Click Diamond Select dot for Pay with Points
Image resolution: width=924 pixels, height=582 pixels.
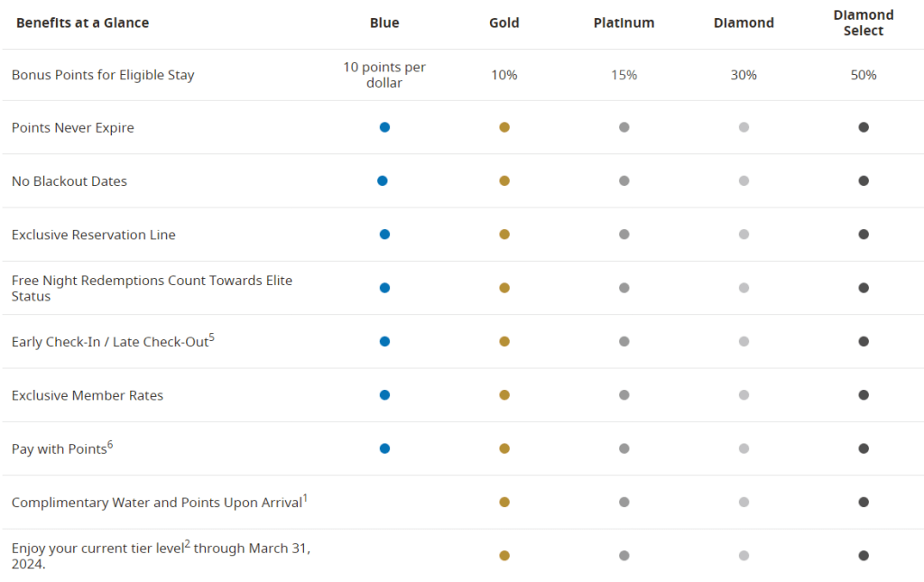864,448
